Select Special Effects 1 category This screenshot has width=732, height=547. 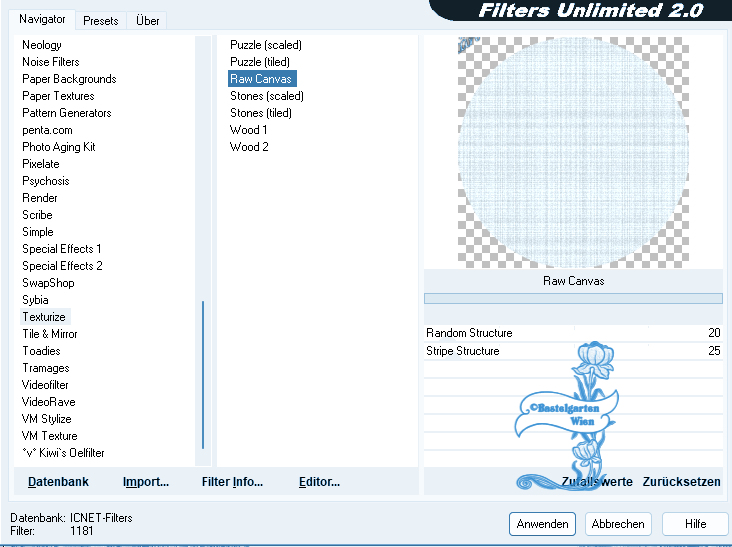tap(62, 249)
